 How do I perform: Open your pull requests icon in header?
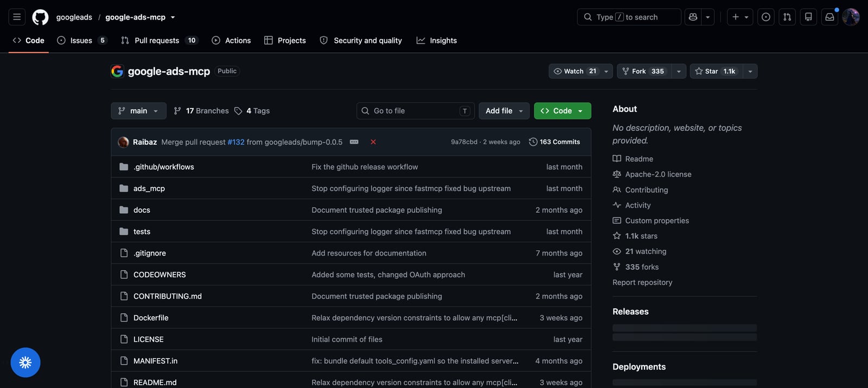(787, 17)
